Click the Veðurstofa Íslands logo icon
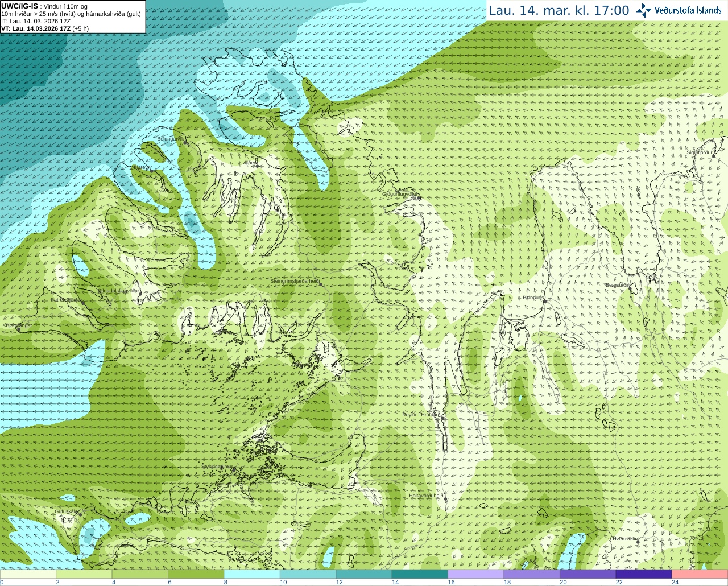The image size is (728, 586). pyautogui.click(x=644, y=10)
